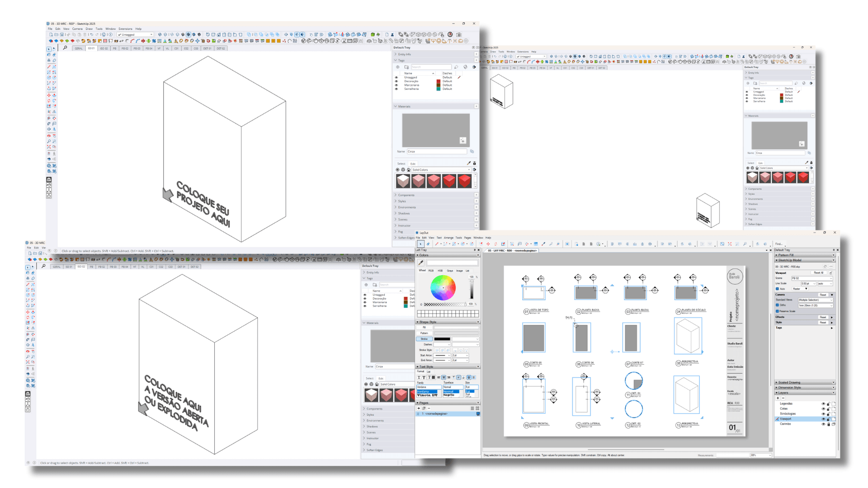Image resolution: width=868 pixels, height=488 pixels.
Task: Pick the sample paint eyedropper in top-left SketchUp Materials
Action: point(469,163)
